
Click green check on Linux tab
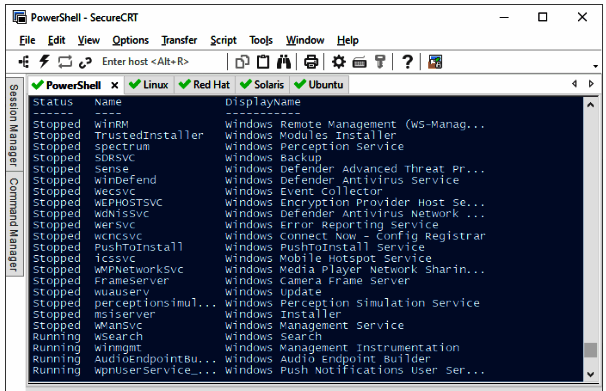(x=134, y=84)
